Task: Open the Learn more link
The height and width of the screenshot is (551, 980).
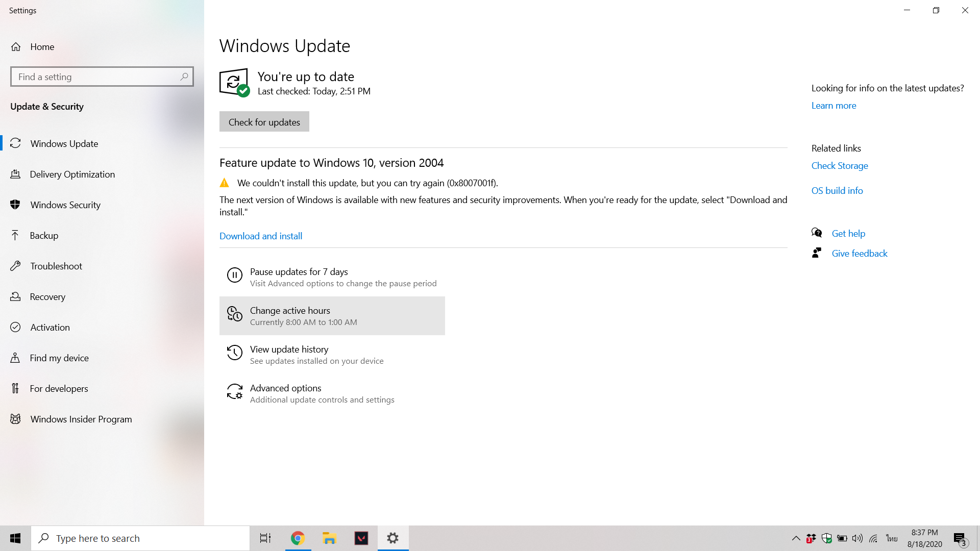Action: tap(834, 105)
